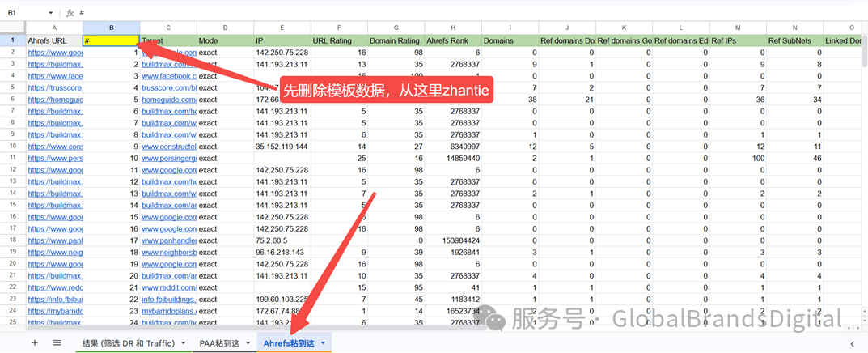Open the www.constructel link

click(169, 147)
